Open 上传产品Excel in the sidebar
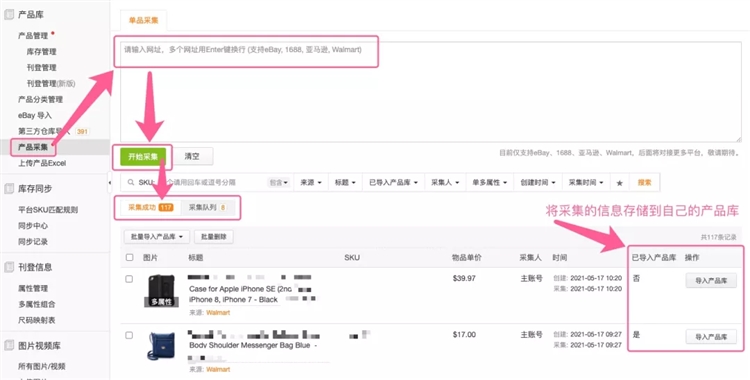Viewport: 750px width, 380px height. (x=42, y=163)
